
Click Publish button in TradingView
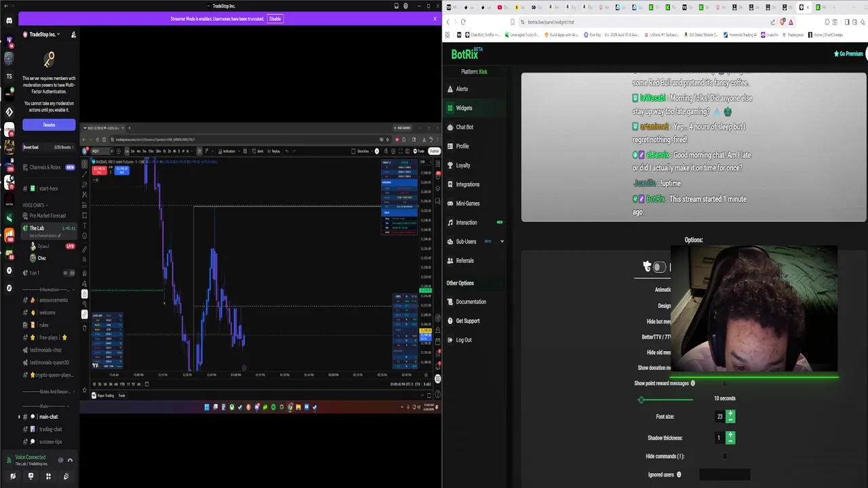[x=434, y=151]
